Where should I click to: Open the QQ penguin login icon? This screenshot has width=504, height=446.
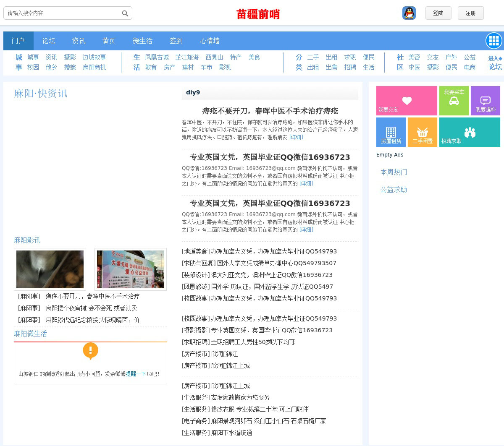coord(409,13)
